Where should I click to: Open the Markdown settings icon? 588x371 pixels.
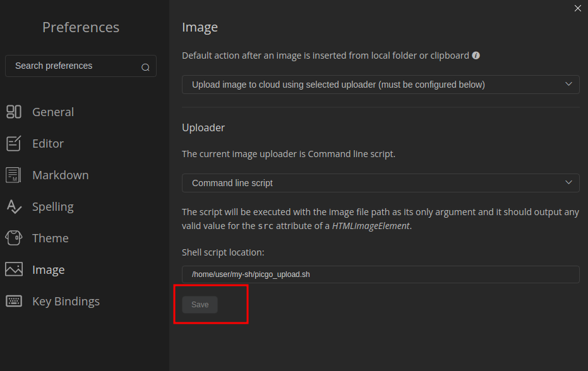click(x=14, y=175)
